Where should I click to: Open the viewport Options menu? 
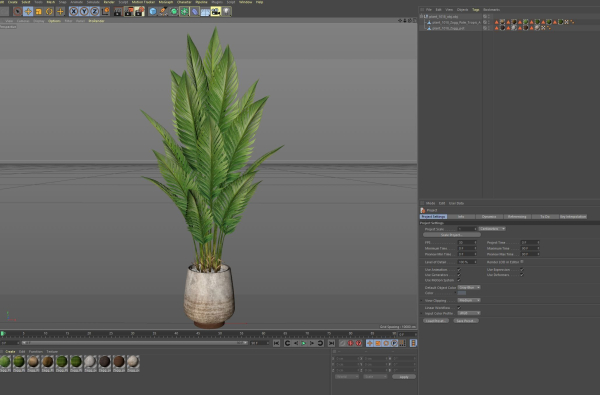54,21
